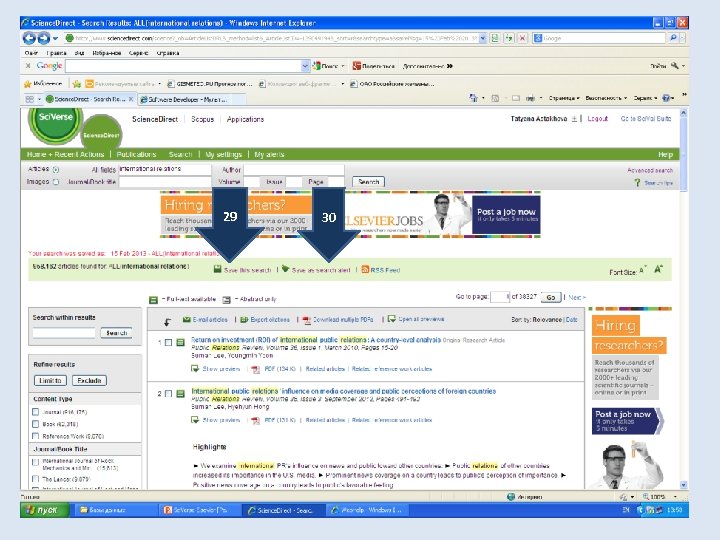720x540 pixels.
Task: Check the Book content type box
Action: pos(35,424)
